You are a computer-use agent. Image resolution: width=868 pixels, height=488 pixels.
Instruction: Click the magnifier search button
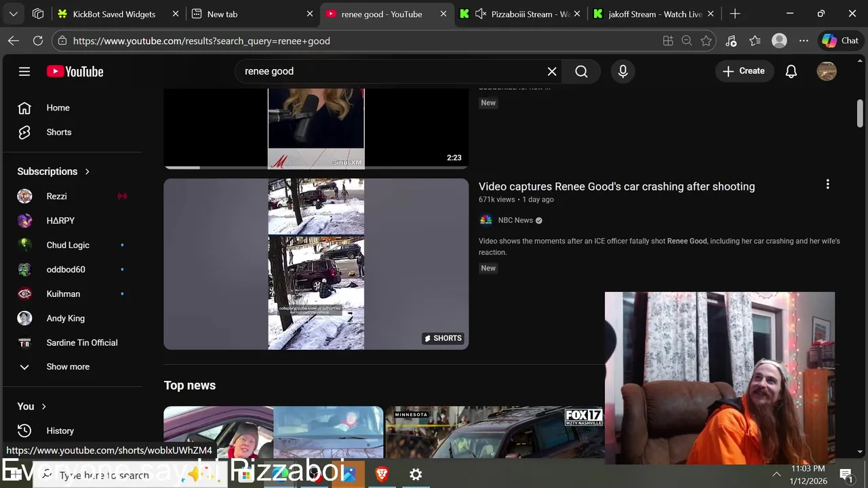point(581,71)
